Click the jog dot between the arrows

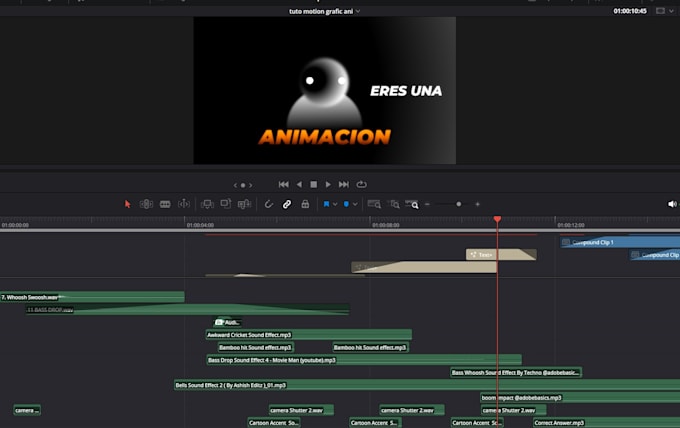(243, 185)
